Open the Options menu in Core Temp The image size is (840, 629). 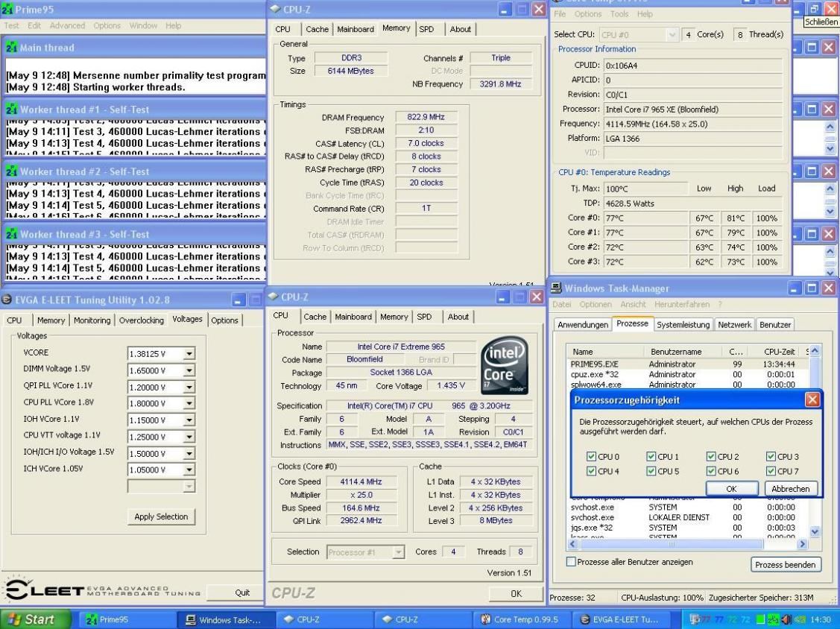coord(588,14)
